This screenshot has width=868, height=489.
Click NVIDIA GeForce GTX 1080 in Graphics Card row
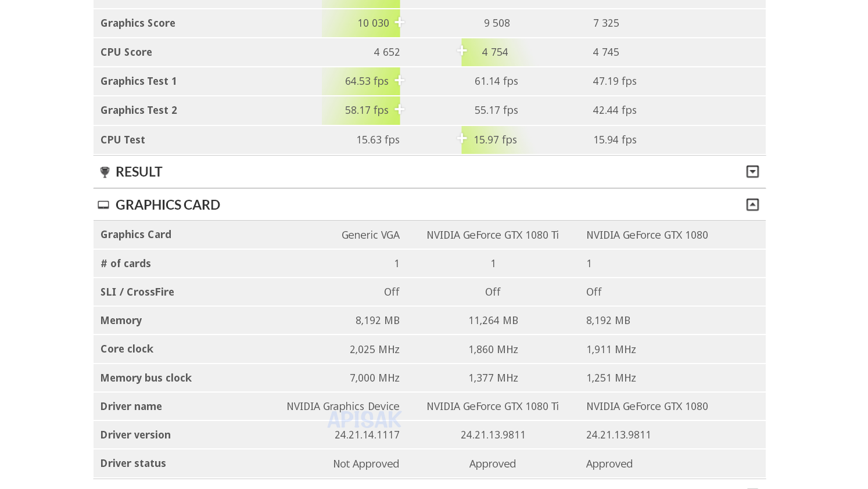pyautogui.click(x=647, y=235)
